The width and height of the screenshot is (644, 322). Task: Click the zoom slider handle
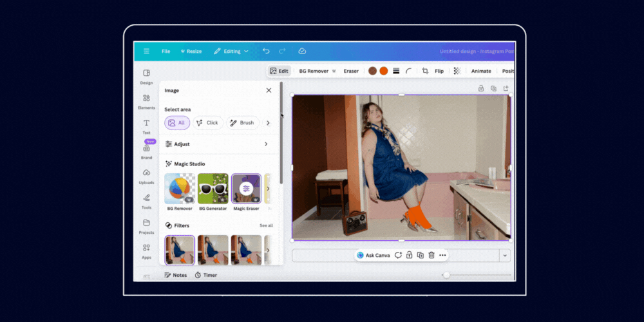(446, 275)
